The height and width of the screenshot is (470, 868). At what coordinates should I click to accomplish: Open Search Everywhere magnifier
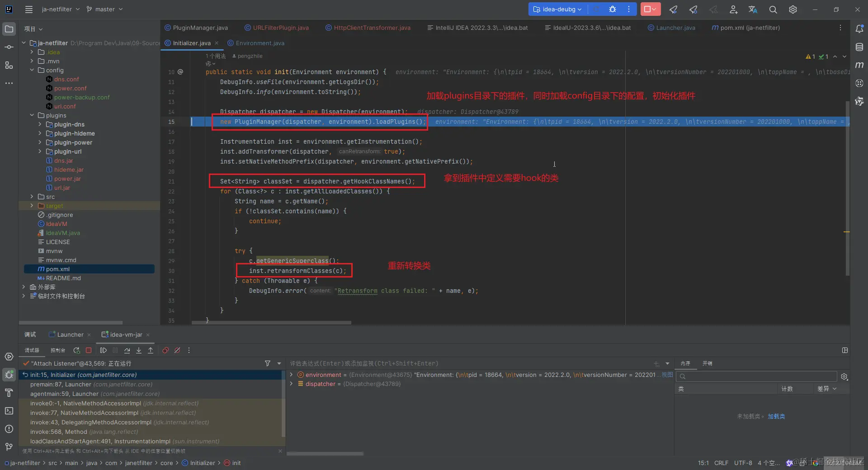click(x=773, y=9)
